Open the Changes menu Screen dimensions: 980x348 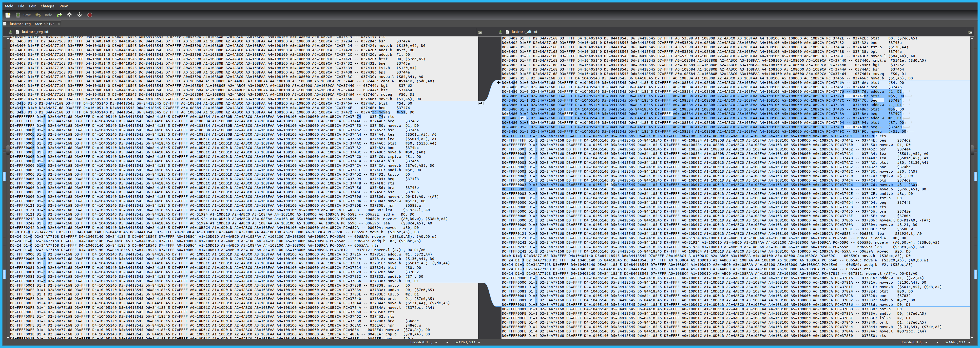tap(47, 6)
